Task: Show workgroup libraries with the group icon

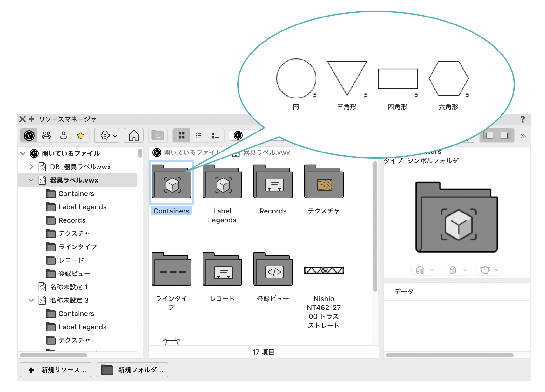Action: (x=46, y=136)
